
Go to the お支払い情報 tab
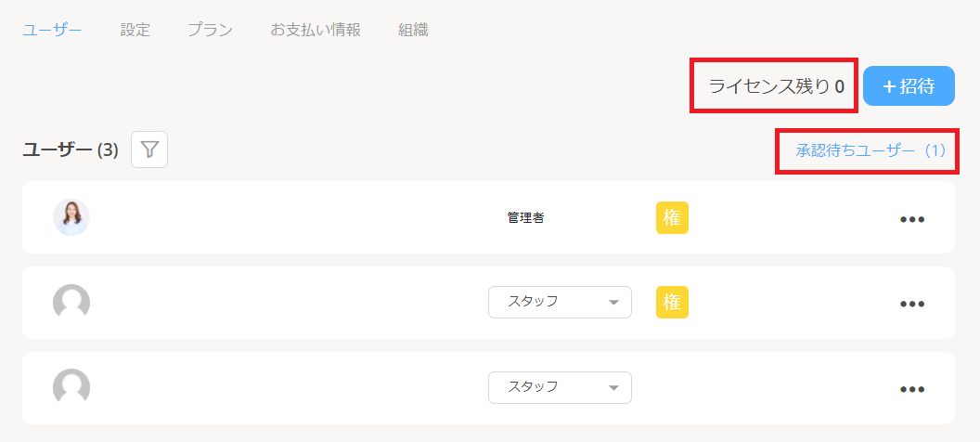point(315,30)
